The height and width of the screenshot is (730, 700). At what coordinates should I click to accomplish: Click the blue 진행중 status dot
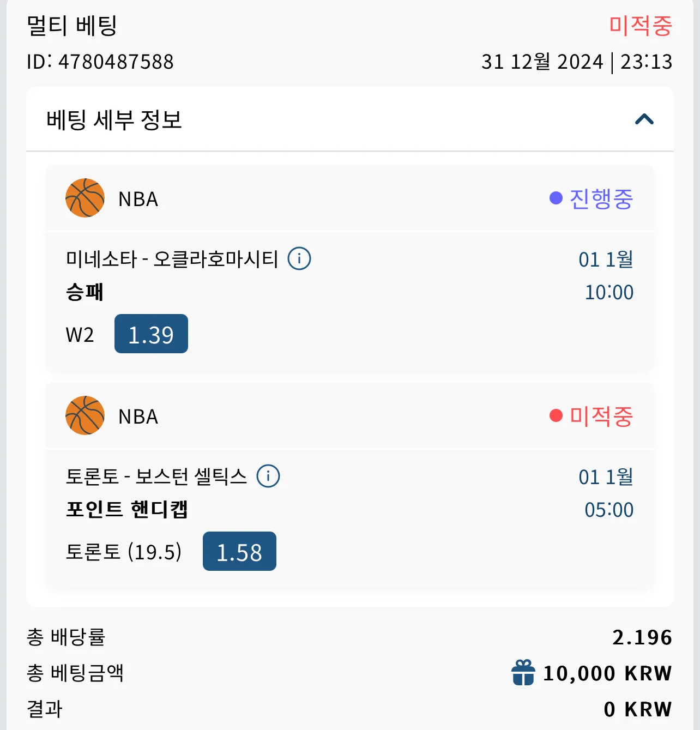556,198
